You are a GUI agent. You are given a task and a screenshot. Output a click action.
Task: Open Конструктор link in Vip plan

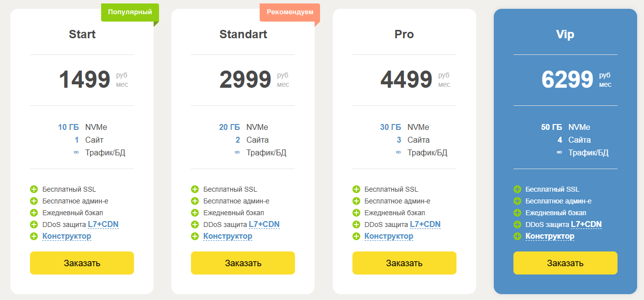tap(550, 236)
